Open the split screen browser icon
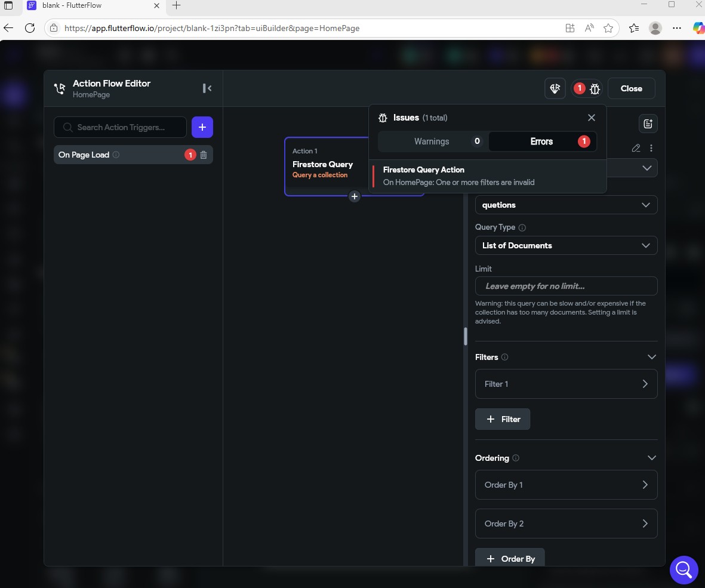705x588 pixels. (x=569, y=28)
